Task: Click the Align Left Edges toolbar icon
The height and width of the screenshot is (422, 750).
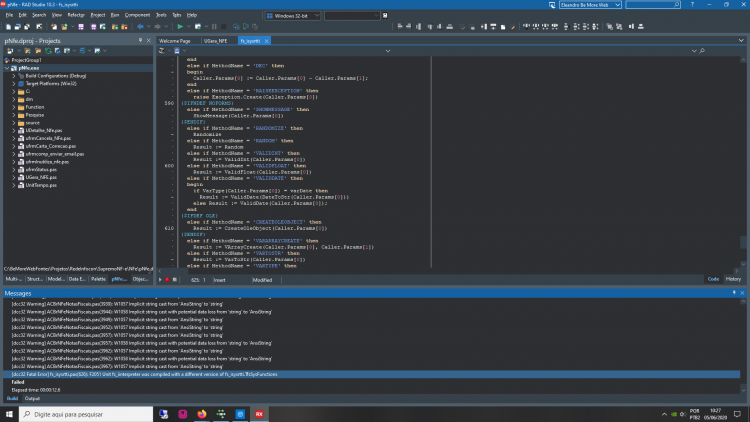Action: pyautogui.click(x=400, y=27)
